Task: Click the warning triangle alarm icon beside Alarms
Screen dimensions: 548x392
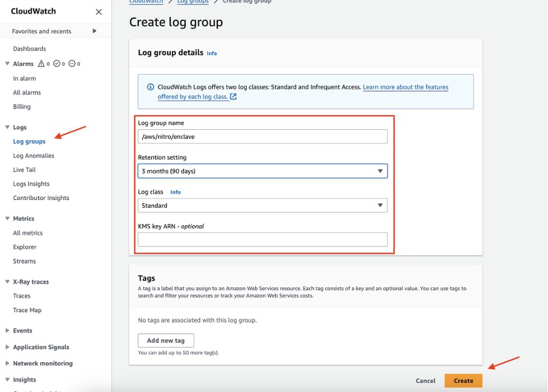Action: pyautogui.click(x=41, y=63)
